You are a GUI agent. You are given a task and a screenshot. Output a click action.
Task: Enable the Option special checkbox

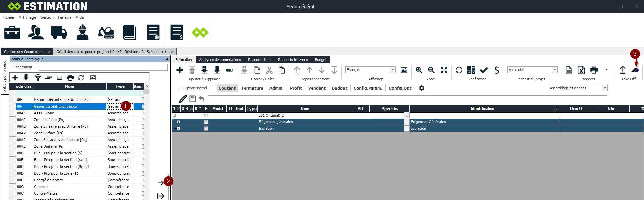(181, 88)
